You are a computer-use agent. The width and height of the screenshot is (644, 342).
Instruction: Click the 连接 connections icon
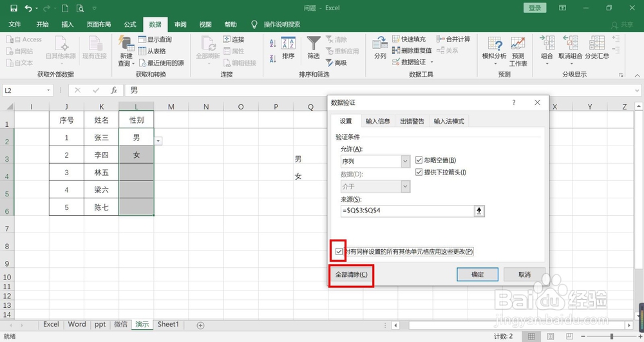tap(234, 39)
